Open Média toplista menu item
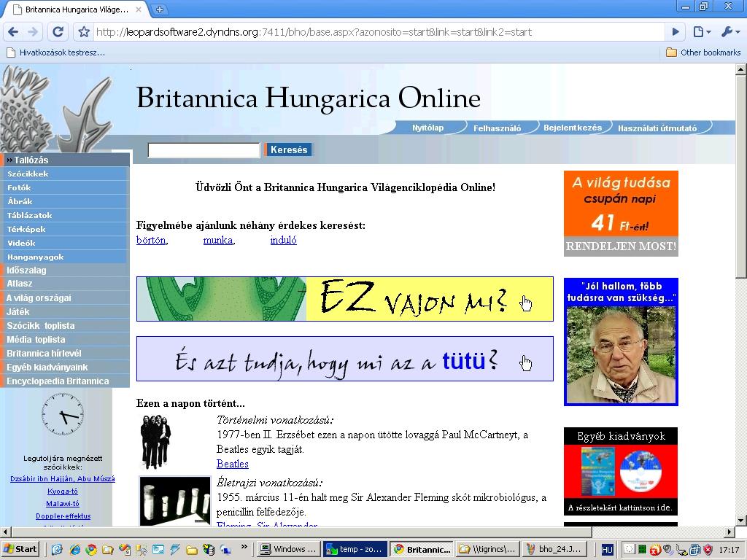 pos(65,339)
